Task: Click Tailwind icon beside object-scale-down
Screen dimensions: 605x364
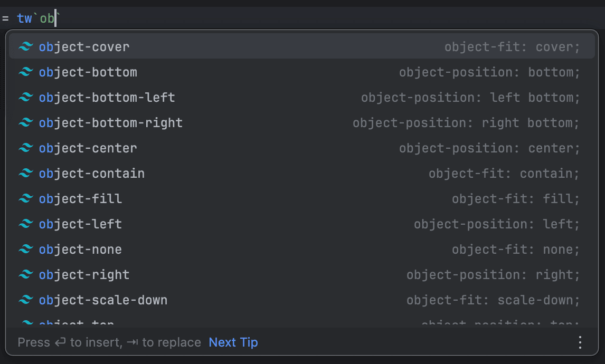Action: coord(25,300)
